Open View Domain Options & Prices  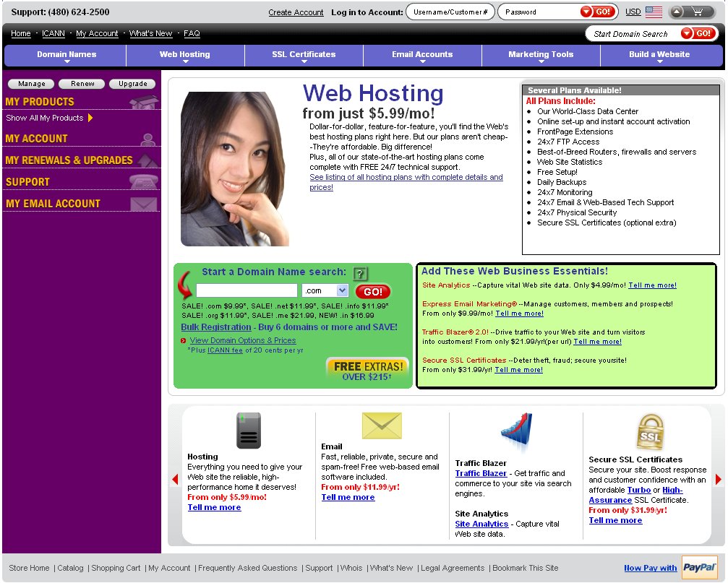[x=243, y=340]
